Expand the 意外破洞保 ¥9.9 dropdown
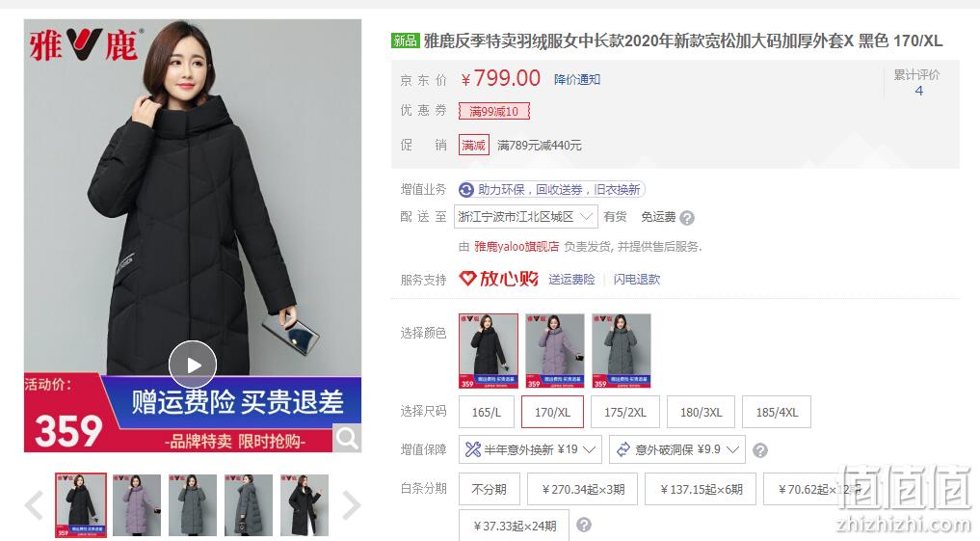Viewport: 980px width, 541px height. pyautogui.click(x=677, y=449)
